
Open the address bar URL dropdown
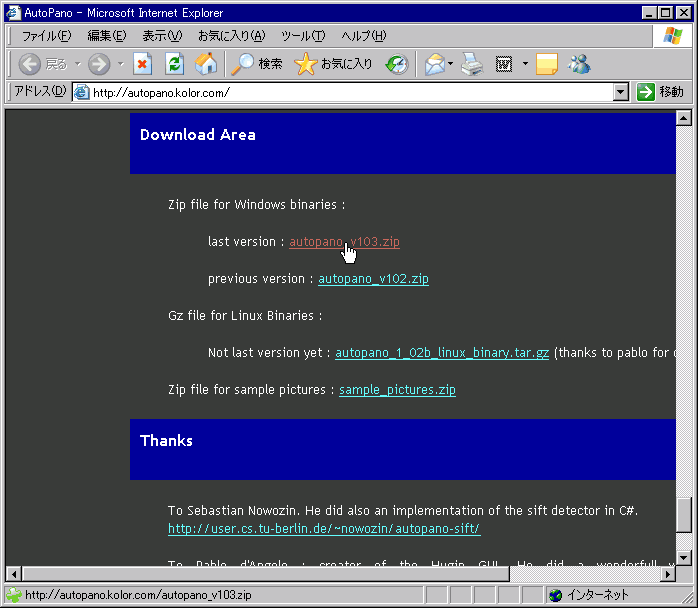tap(620, 93)
